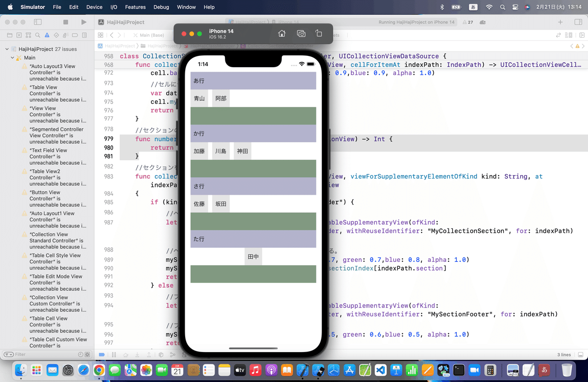Open the Edit menu
The height and width of the screenshot is (382, 588).
coord(73,7)
